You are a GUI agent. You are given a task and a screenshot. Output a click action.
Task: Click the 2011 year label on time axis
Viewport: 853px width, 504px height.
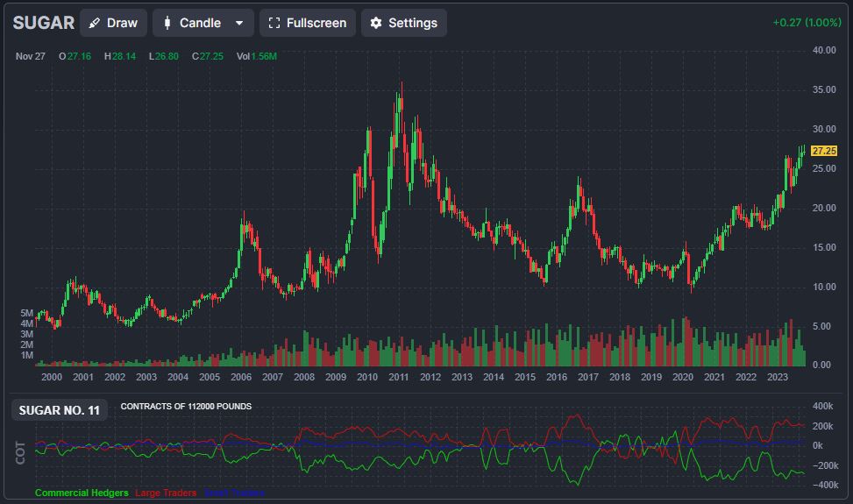pyautogui.click(x=399, y=377)
